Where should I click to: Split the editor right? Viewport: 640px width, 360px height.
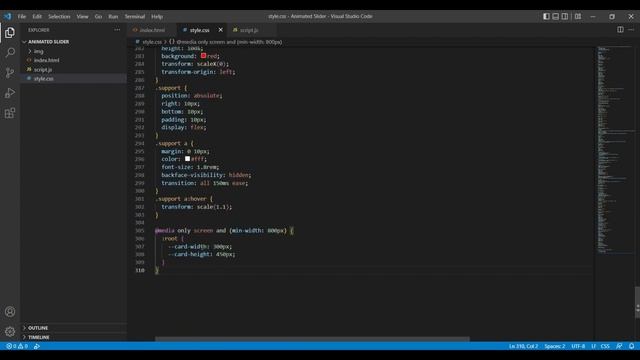[620, 30]
